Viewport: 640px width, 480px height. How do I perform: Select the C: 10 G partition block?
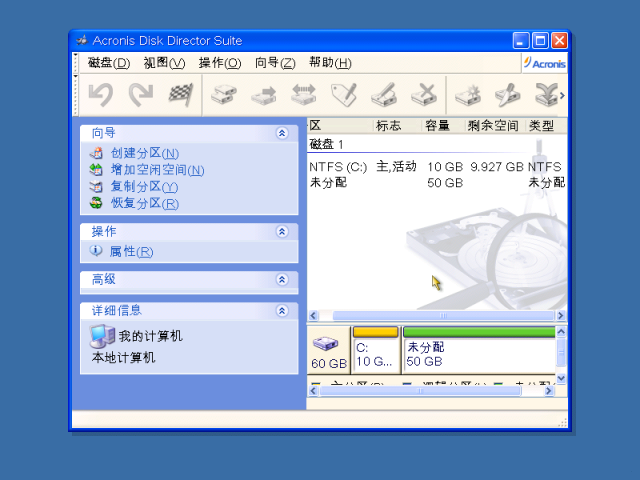pyautogui.click(x=375, y=350)
